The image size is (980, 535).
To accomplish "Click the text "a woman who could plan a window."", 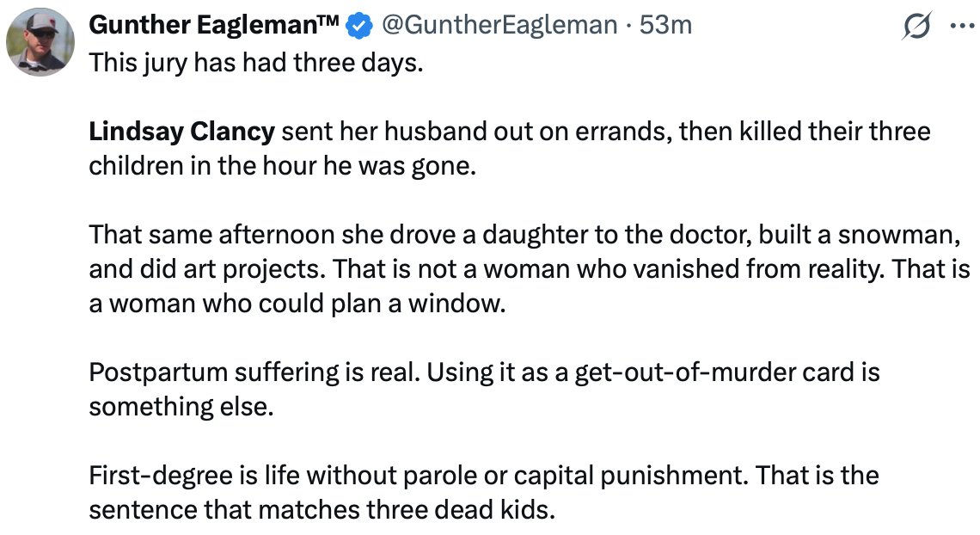I will coord(297,304).
